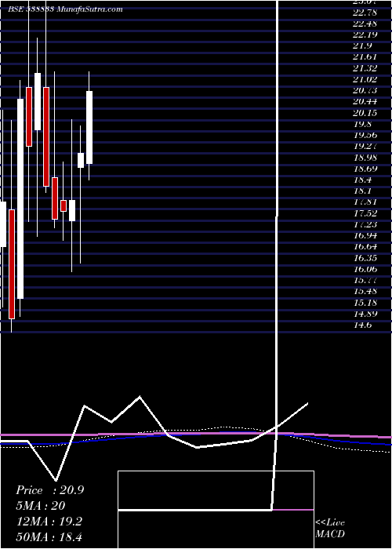Click the '50MA : 18.4' readout
This screenshot has height=549, width=392.
pos(49,536)
